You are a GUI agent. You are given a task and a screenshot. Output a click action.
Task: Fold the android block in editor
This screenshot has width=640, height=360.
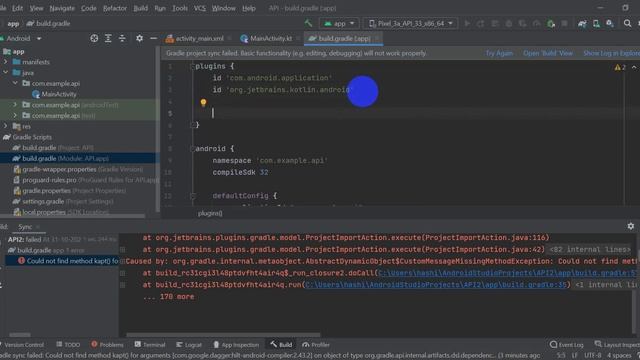point(192,149)
